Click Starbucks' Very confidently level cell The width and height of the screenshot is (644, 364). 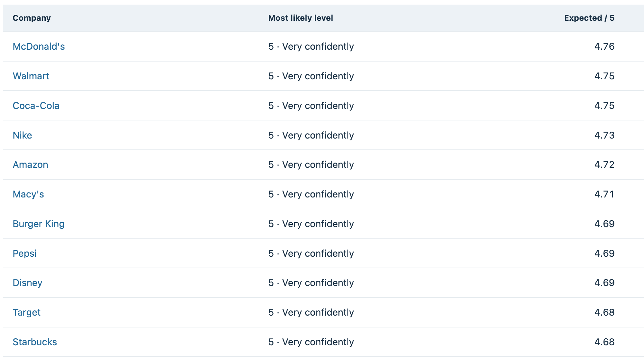[311, 342]
